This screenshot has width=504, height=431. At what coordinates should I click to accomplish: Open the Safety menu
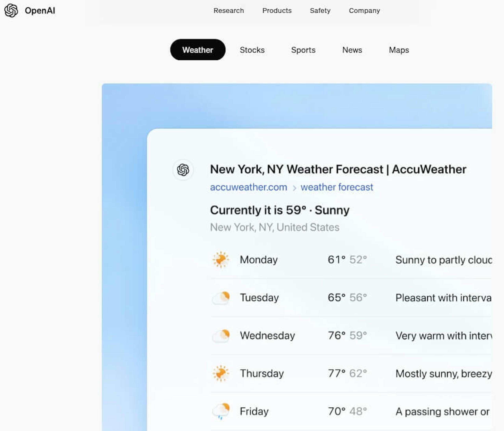click(320, 11)
